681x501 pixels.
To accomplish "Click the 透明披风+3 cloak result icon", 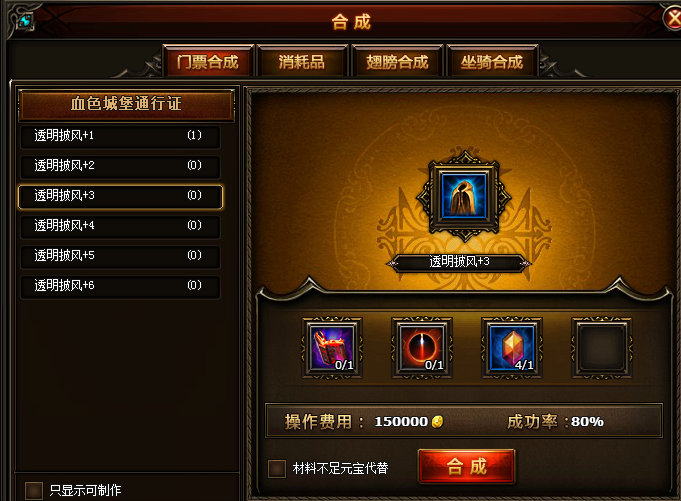I will [x=464, y=196].
